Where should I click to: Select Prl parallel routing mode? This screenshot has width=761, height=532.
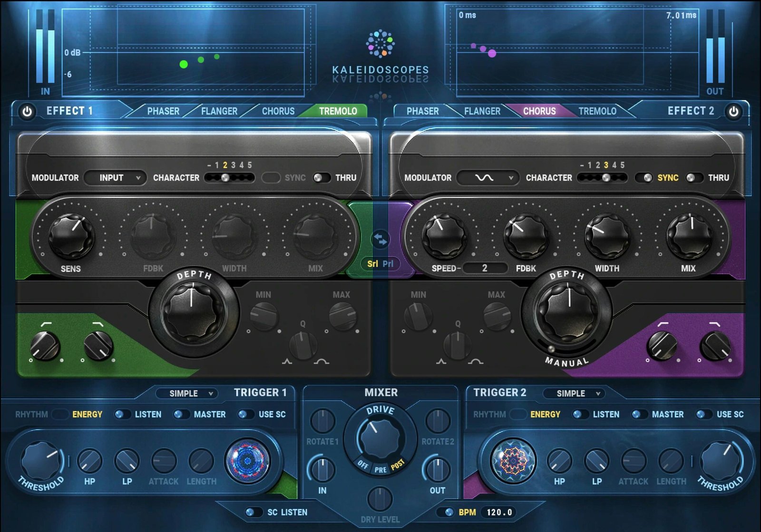pos(388,264)
